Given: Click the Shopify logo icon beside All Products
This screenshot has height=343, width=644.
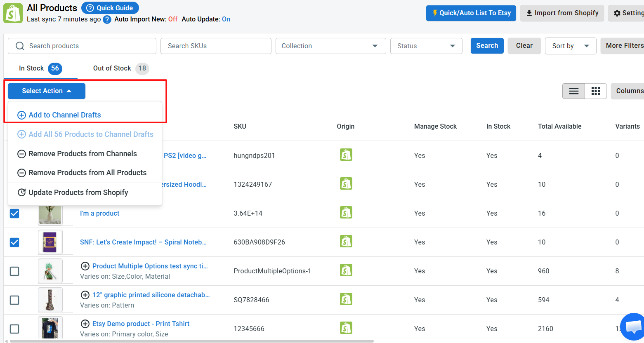Looking at the screenshot, I should [13, 13].
